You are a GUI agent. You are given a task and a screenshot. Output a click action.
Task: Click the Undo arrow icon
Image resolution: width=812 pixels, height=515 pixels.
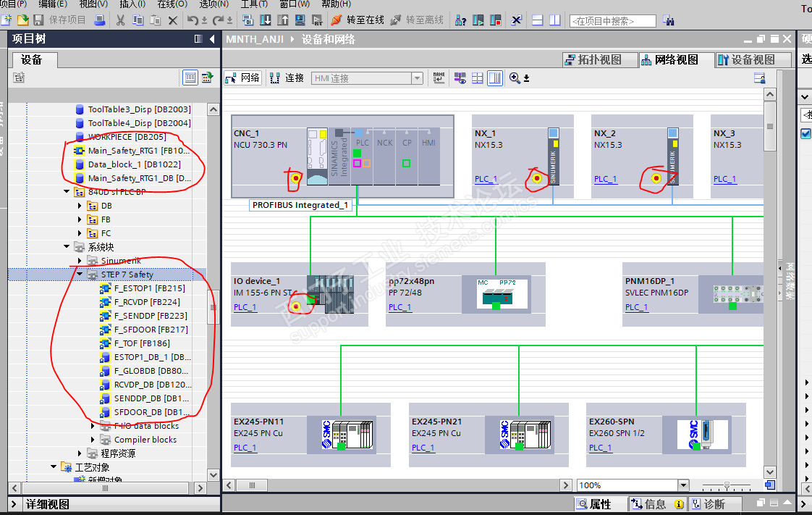pos(193,20)
